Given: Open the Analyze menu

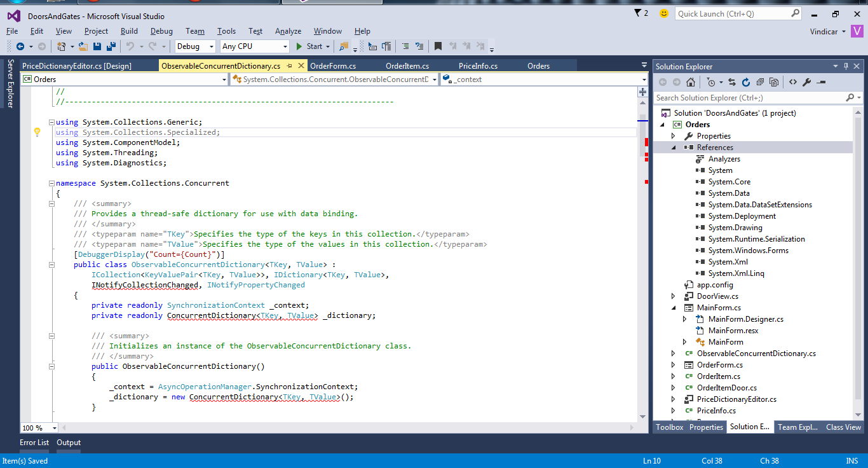Looking at the screenshot, I should tap(288, 31).
